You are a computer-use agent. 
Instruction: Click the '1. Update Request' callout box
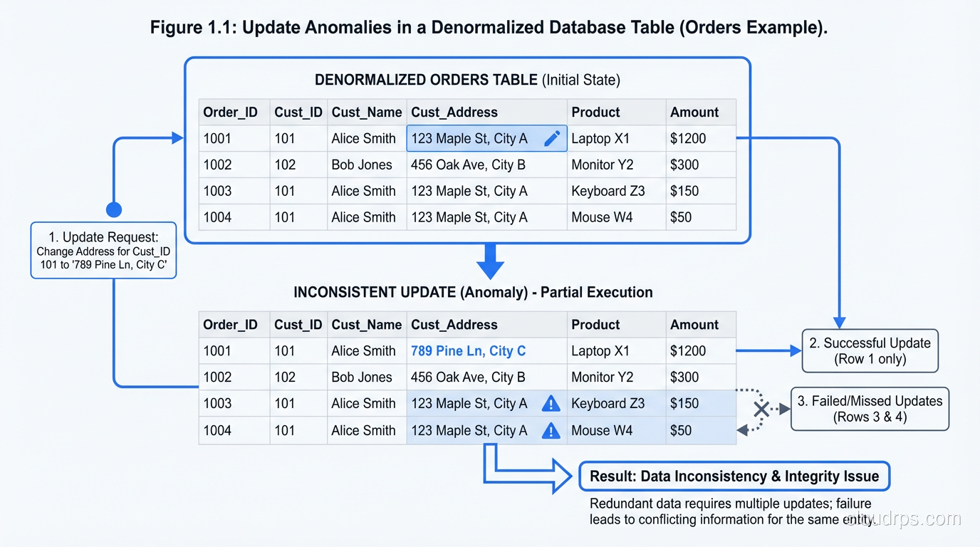(103, 251)
